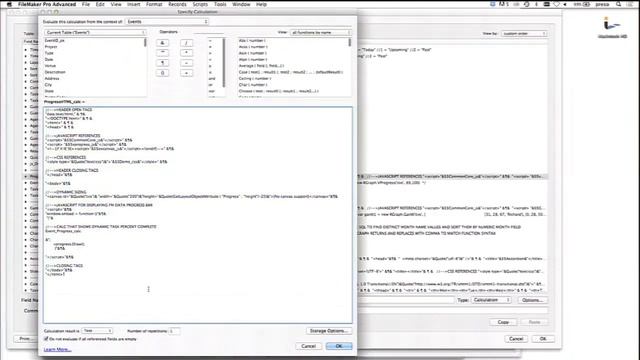Open the 'Evaluate from context of' Events dropdown
640x360 pixels.
coord(167,22)
